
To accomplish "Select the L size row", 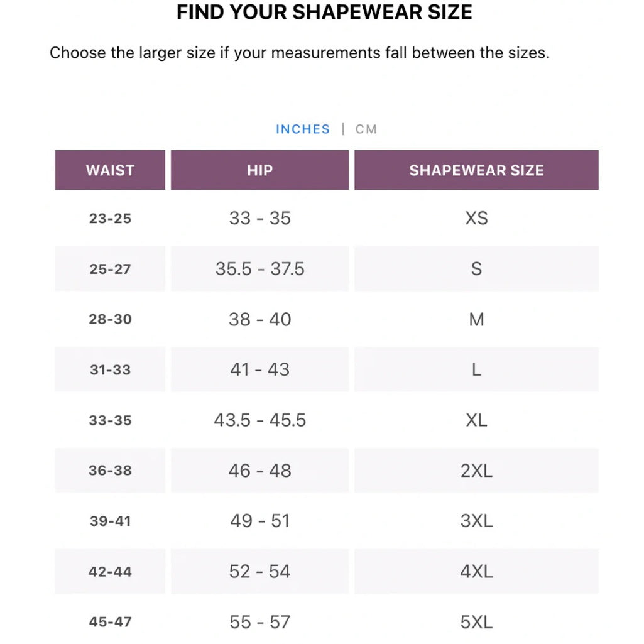I will click(x=476, y=369).
